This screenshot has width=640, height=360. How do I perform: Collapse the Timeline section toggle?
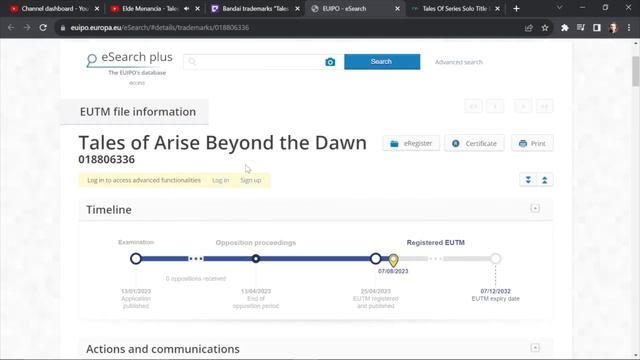coord(535,209)
